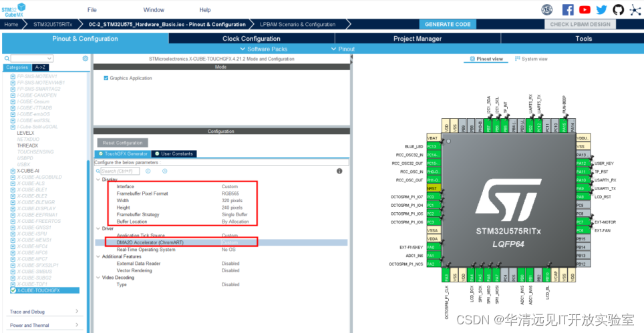
Task: Select pin PA15 RUN-BEEP on the chip
Action: [565, 125]
